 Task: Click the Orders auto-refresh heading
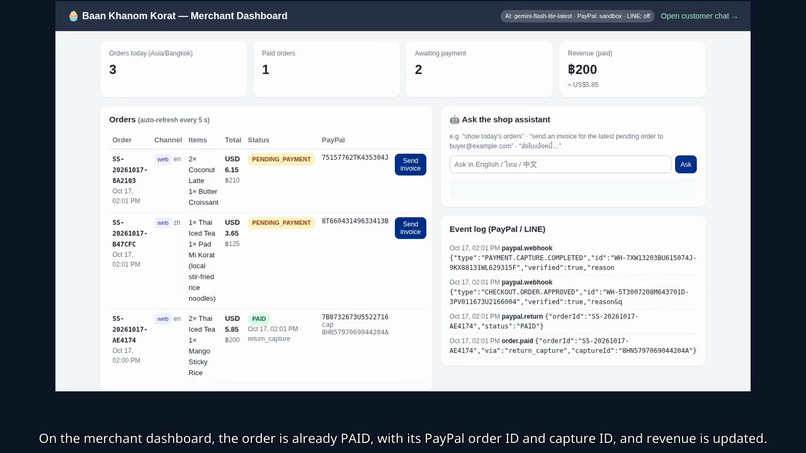pyautogui.click(x=159, y=120)
